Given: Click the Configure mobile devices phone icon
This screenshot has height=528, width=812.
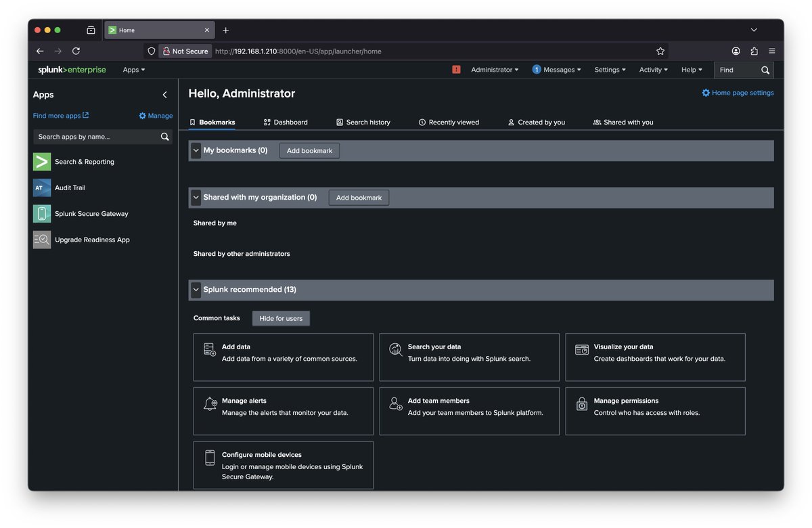Looking at the screenshot, I should coord(210,458).
